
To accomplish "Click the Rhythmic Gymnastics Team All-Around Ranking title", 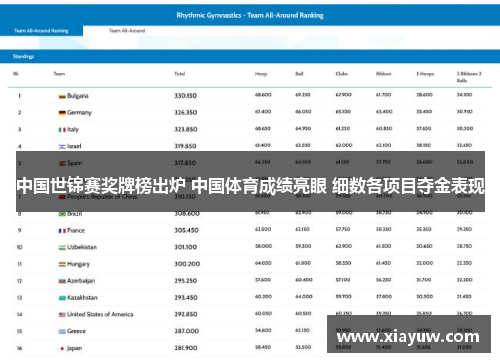I will tap(250, 15).
